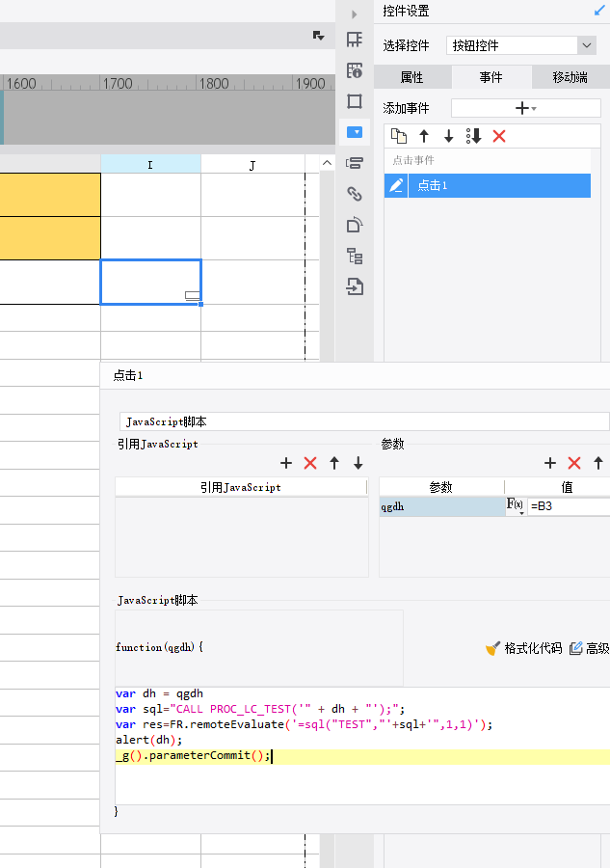The width and height of the screenshot is (610, 868).
Task: Open the rotating page icon in sidebar
Action: click(x=355, y=224)
